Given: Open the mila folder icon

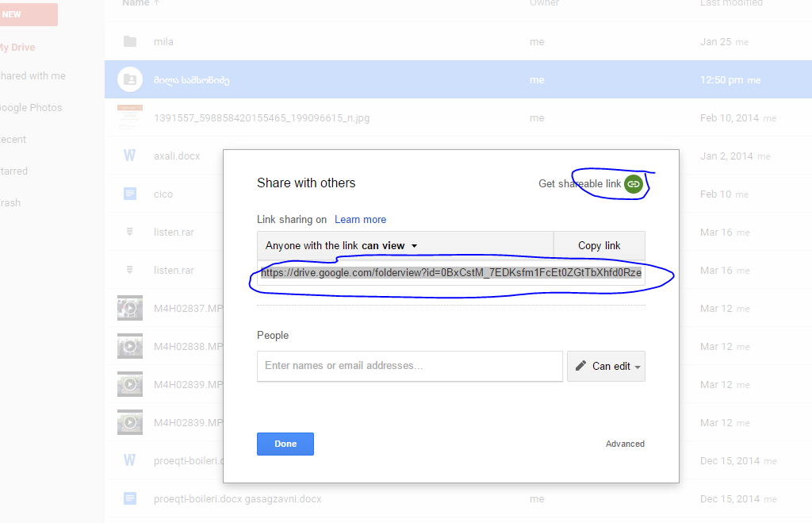Looking at the screenshot, I should 130,41.
